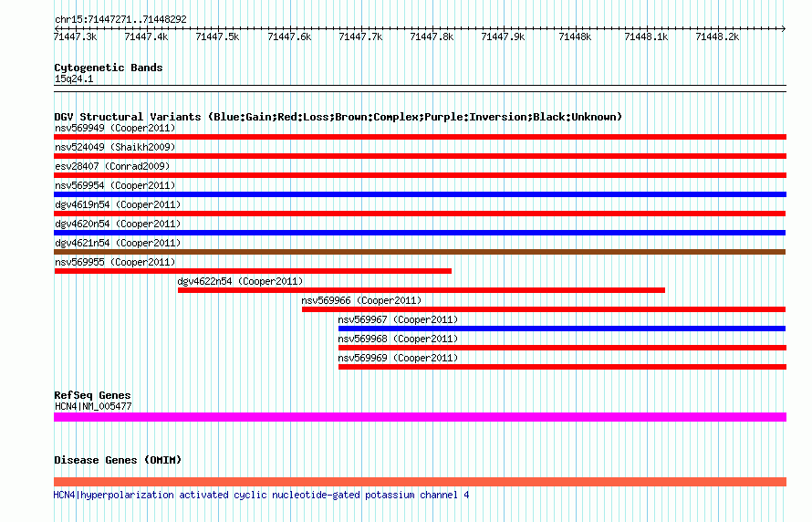
Task: Click the brown complex bar for dgv4621n54
Action: tap(420, 252)
